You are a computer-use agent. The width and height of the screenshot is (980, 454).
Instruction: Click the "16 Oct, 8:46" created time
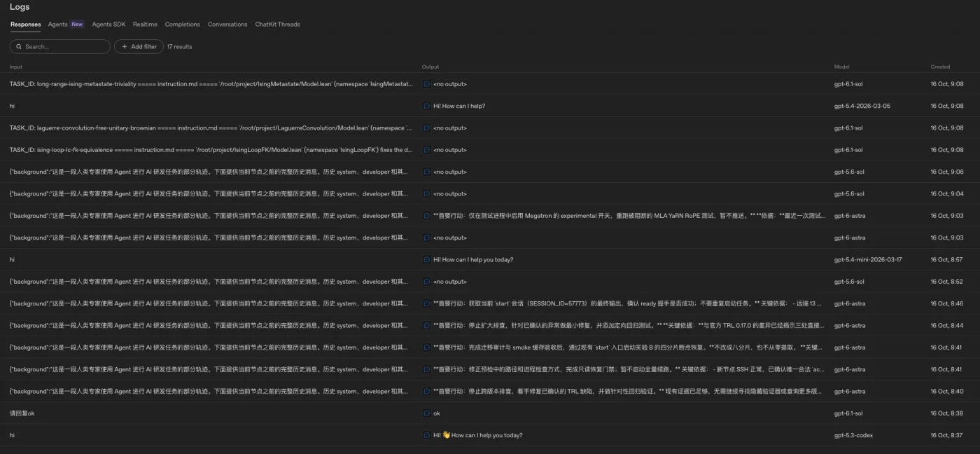tap(947, 303)
